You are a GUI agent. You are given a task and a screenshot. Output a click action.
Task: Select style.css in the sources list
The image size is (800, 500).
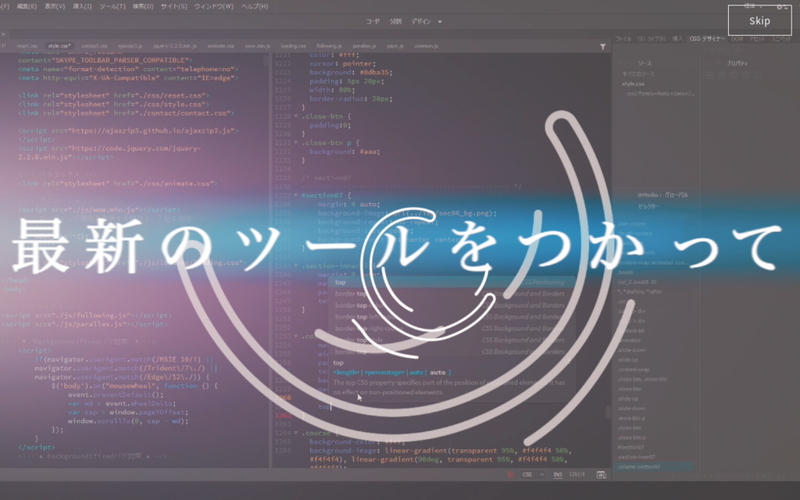[x=633, y=84]
